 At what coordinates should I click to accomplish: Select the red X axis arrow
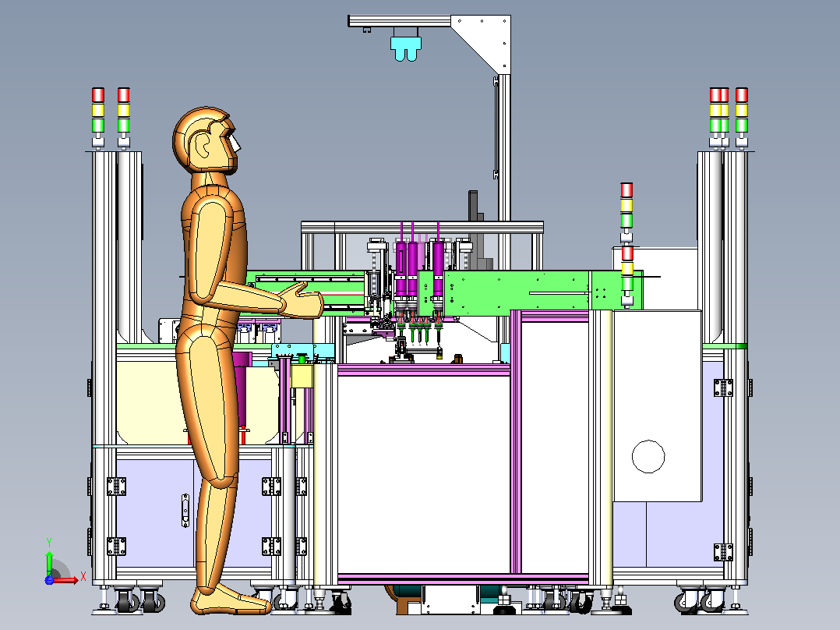click(67, 579)
